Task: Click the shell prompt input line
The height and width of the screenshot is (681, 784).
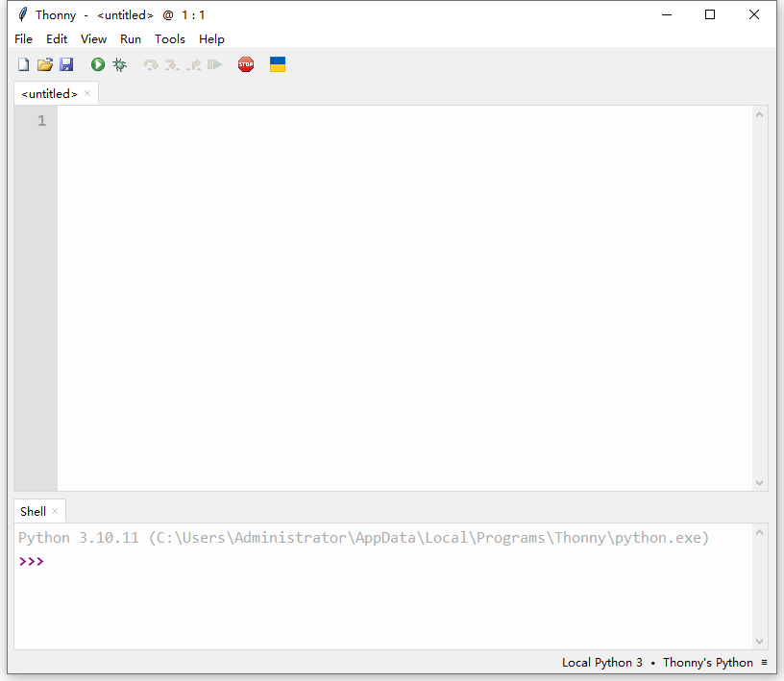Action: 385,561
